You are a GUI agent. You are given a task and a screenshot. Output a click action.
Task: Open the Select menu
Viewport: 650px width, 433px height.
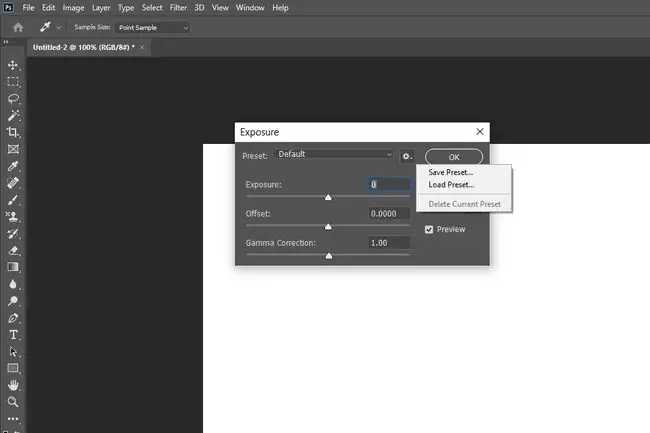(152, 7)
